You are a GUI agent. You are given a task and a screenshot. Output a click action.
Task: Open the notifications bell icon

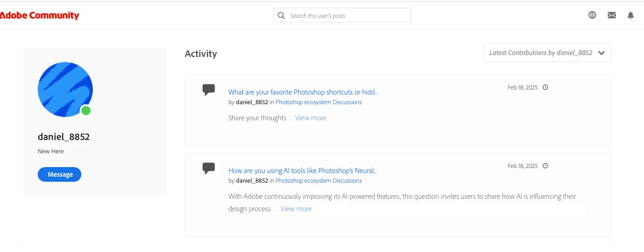pyautogui.click(x=631, y=15)
